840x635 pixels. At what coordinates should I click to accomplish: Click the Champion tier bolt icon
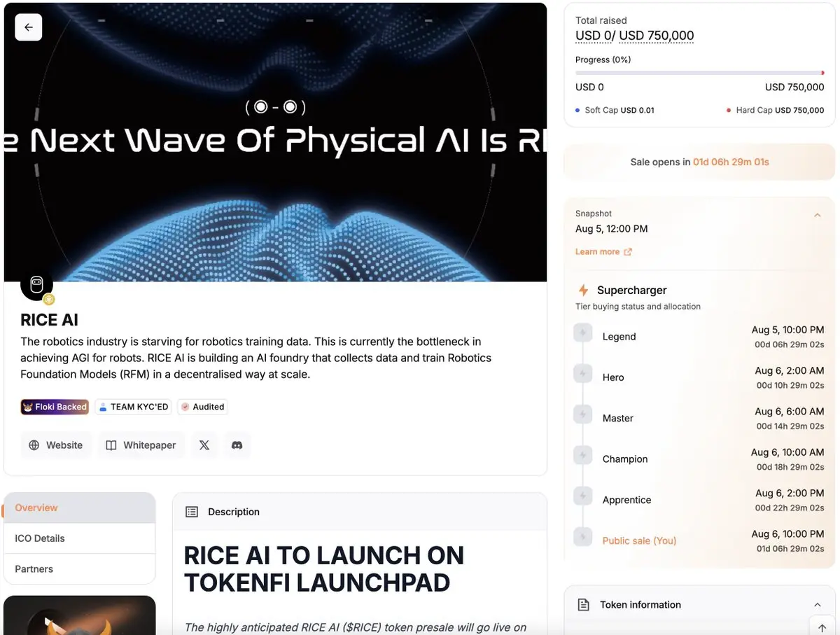(583, 456)
